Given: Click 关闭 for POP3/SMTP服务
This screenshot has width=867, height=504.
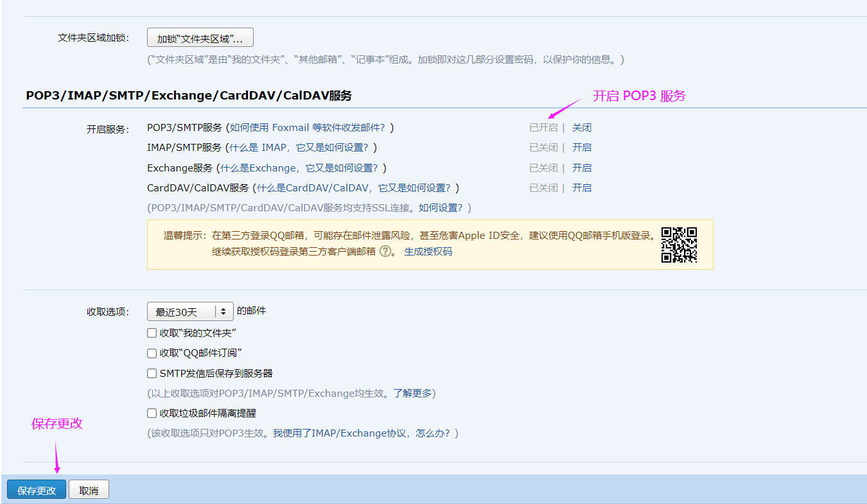Looking at the screenshot, I should pyautogui.click(x=582, y=127).
